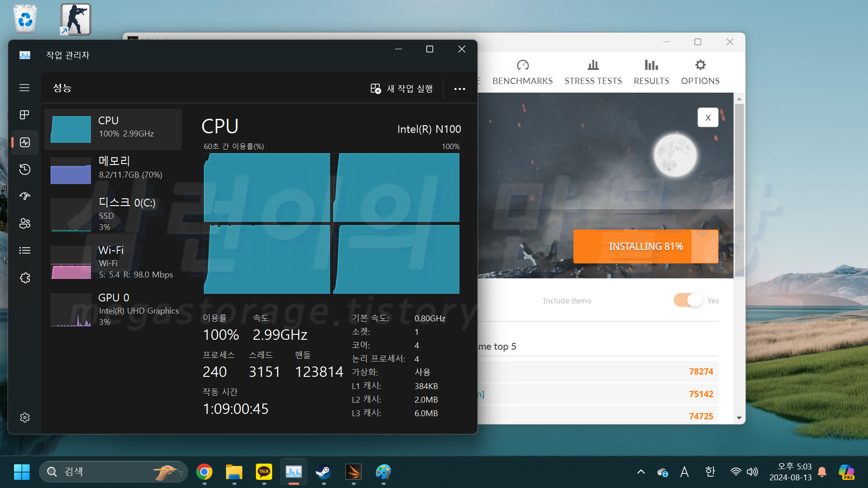The image size is (868, 488).
Task: Toggle the Include demo switch
Action: (688, 300)
